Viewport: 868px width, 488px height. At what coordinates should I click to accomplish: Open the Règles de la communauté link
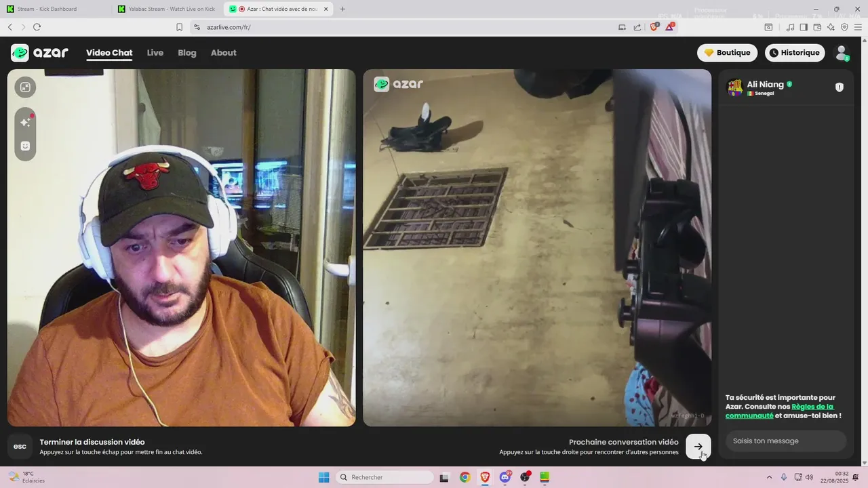[x=779, y=411]
